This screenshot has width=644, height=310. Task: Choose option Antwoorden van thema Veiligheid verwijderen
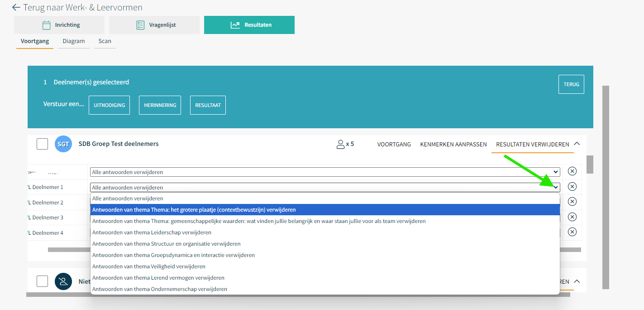[x=149, y=266]
